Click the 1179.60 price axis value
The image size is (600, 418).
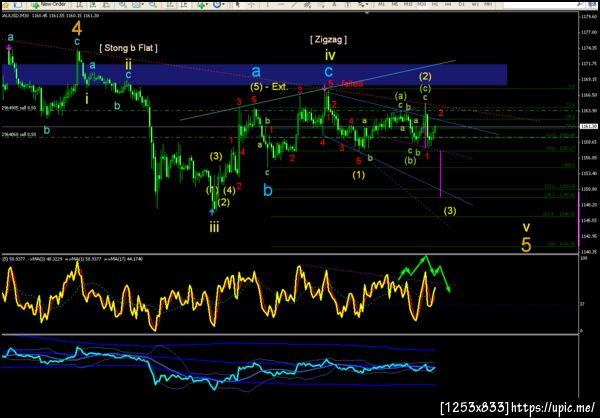pyautogui.click(x=590, y=17)
